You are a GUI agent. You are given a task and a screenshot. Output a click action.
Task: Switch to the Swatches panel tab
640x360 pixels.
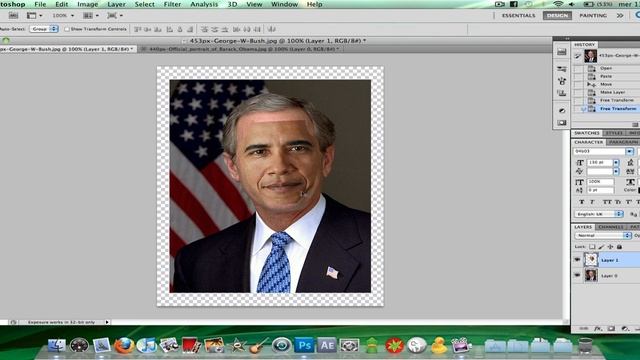[x=587, y=133]
